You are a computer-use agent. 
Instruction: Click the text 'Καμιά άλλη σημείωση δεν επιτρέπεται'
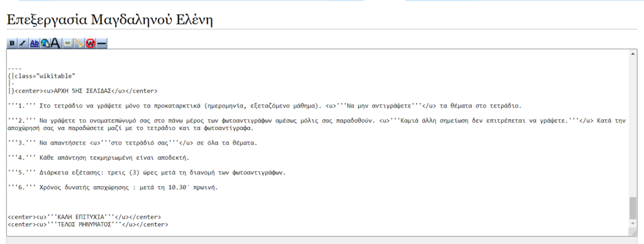[462, 121]
